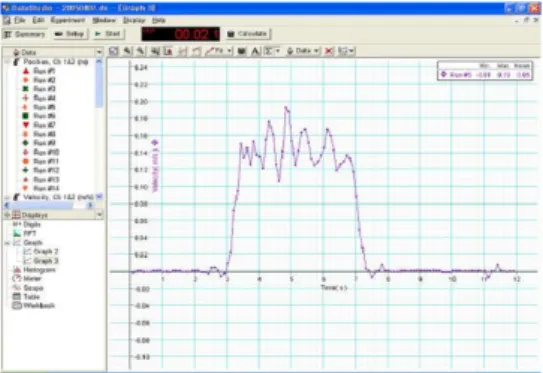
Task: Click the Scale to Fit graph icon
Action: [114, 51]
